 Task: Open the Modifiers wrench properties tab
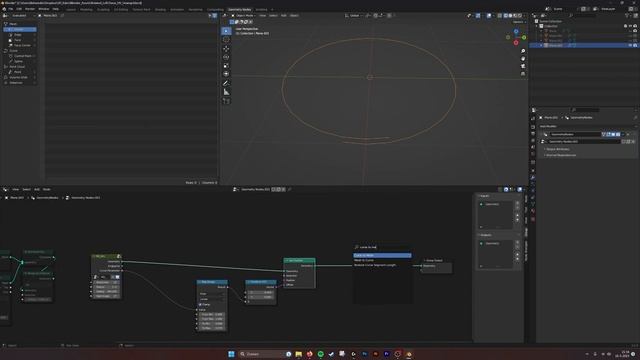[x=533, y=178]
